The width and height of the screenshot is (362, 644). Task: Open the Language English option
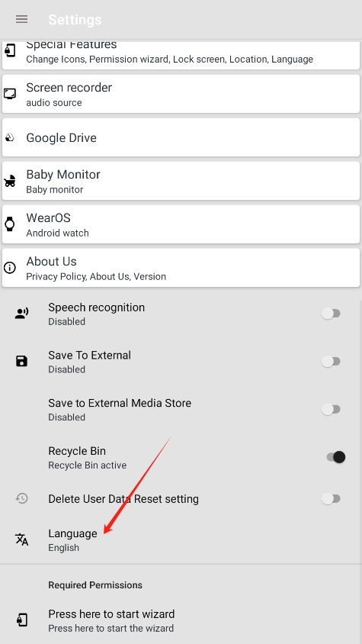point(181,539)
